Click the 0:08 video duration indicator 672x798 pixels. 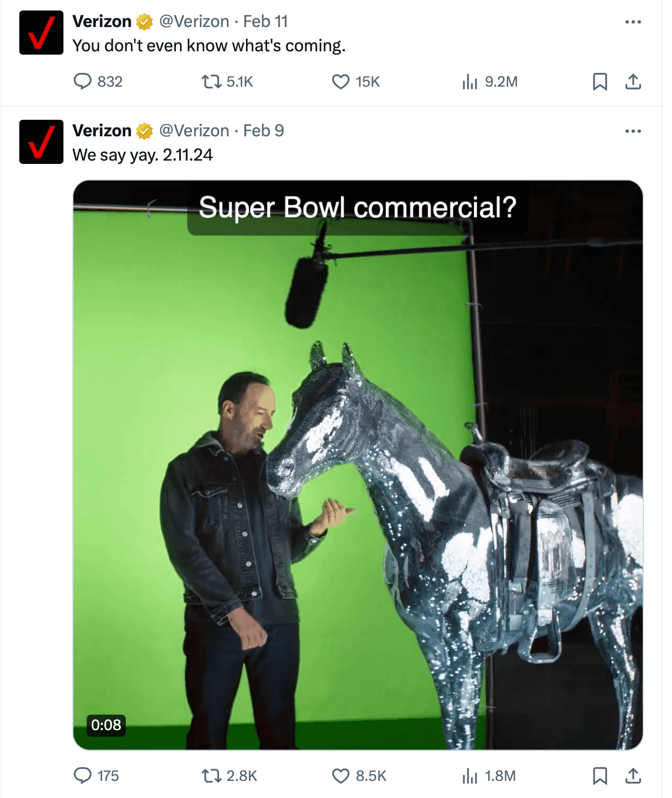(106, 725)
